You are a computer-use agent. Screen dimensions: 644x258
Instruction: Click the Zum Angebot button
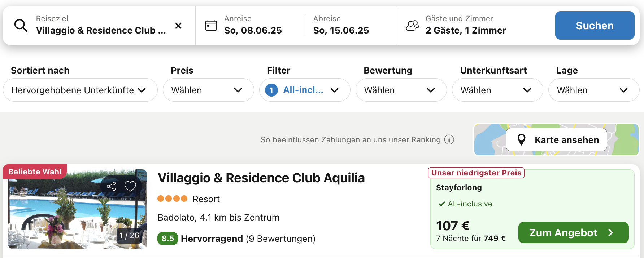tap(573, 233)
